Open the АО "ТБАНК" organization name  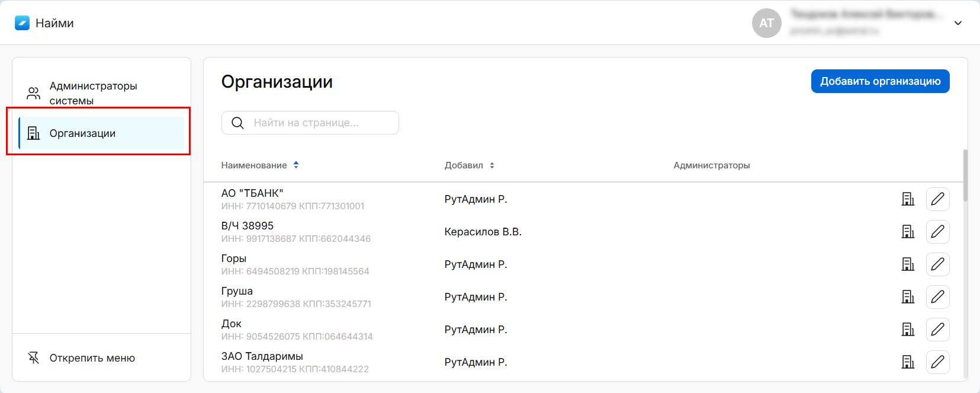click(252, 193)
